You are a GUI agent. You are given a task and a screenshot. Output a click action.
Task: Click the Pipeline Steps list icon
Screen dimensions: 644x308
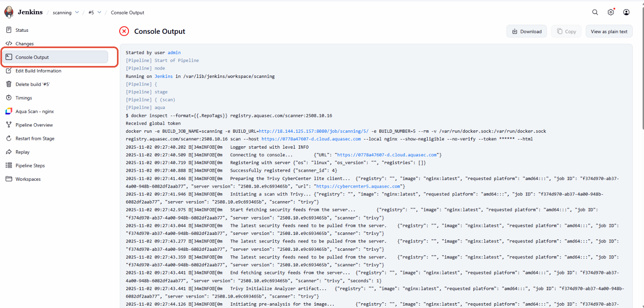tap(9, 165)
